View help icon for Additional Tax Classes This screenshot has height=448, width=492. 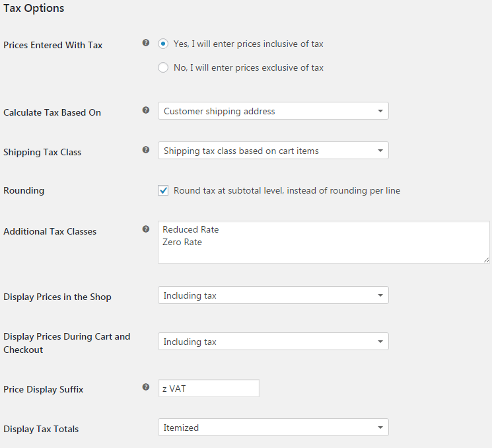tap(145, 229)
